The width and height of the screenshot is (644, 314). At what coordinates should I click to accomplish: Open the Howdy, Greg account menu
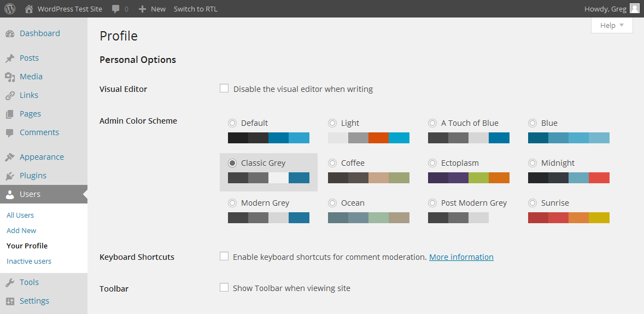[x=611, y=9]
